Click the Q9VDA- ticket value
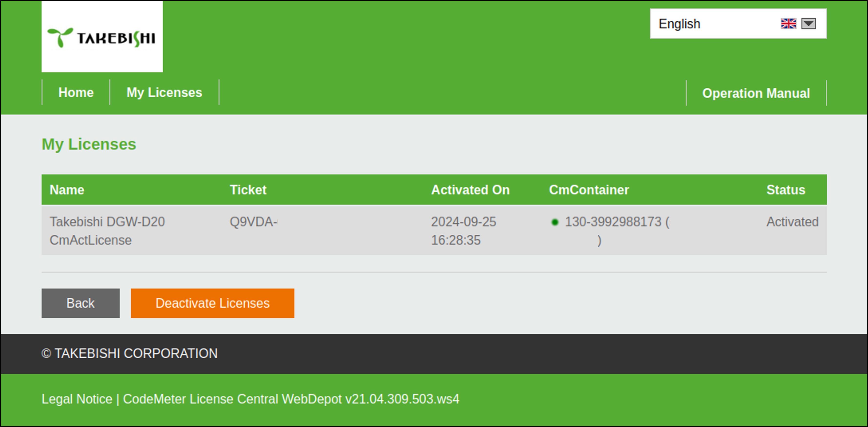Screen dimensions: 868x427 coord(253,222)
